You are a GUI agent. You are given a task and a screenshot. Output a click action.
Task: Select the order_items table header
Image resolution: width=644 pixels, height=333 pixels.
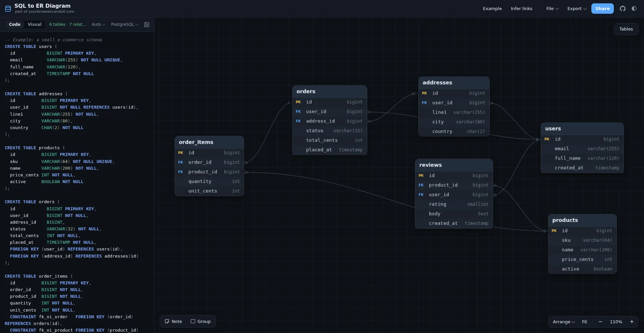point(209,142)
